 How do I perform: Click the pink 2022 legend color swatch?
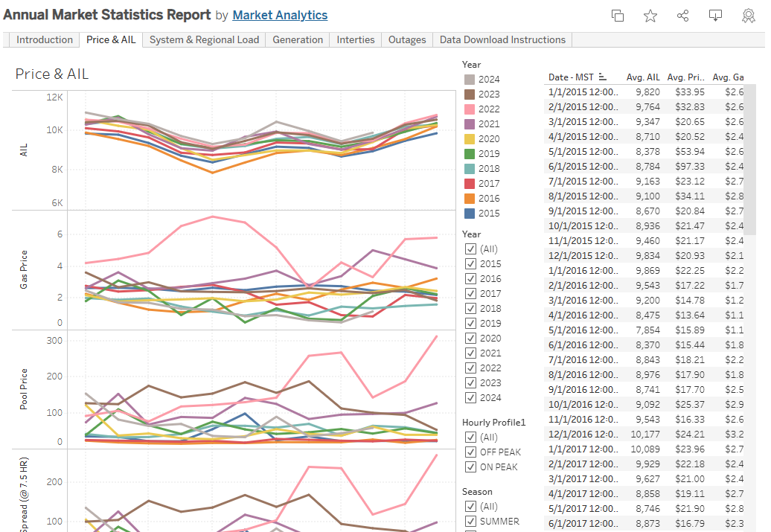click(x=470, y=109)
